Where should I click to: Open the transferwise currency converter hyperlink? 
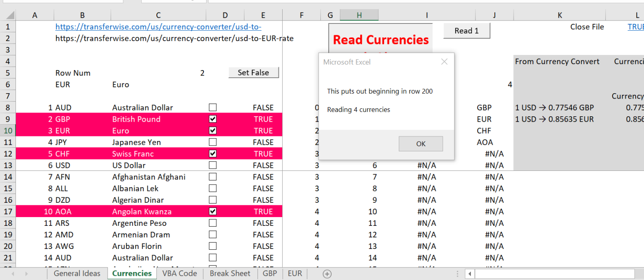click(x=158, y=26)
